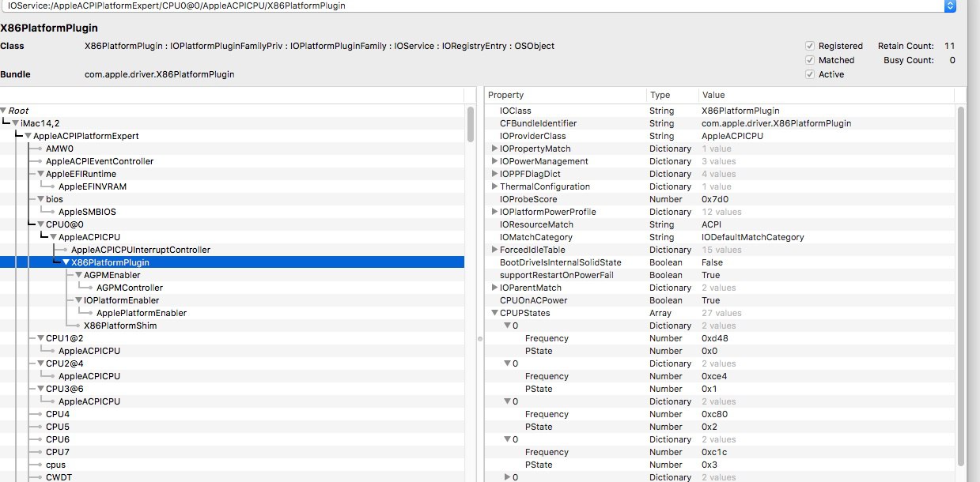Select the IOMatchCategory property row
980x482 pixels.
point(720,237)
